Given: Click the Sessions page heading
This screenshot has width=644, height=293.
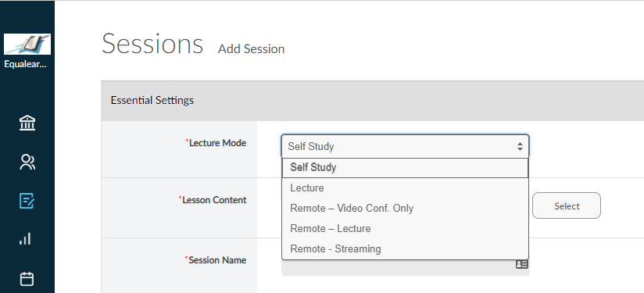Looking at the screenshot, I should (152, 44).
